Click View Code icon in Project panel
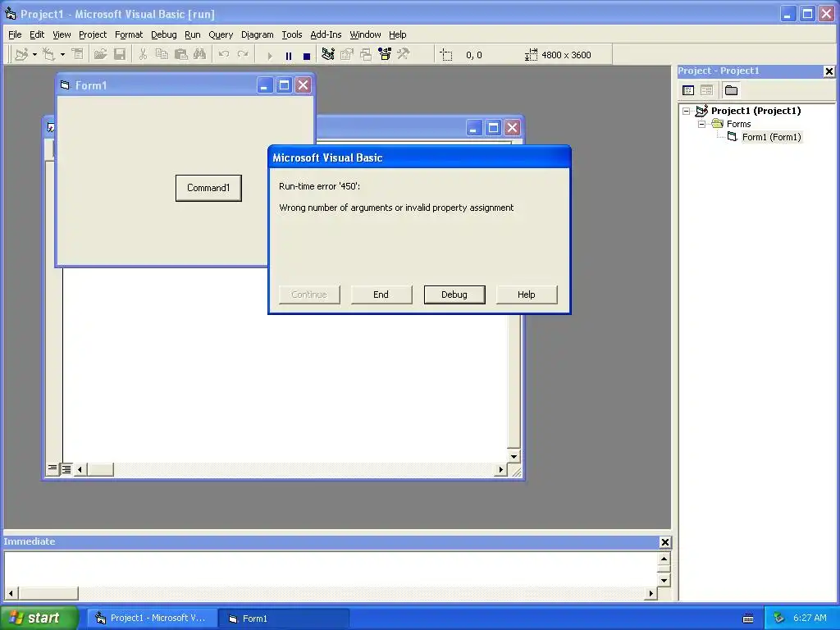840x630 pixels. coord(688,90)
